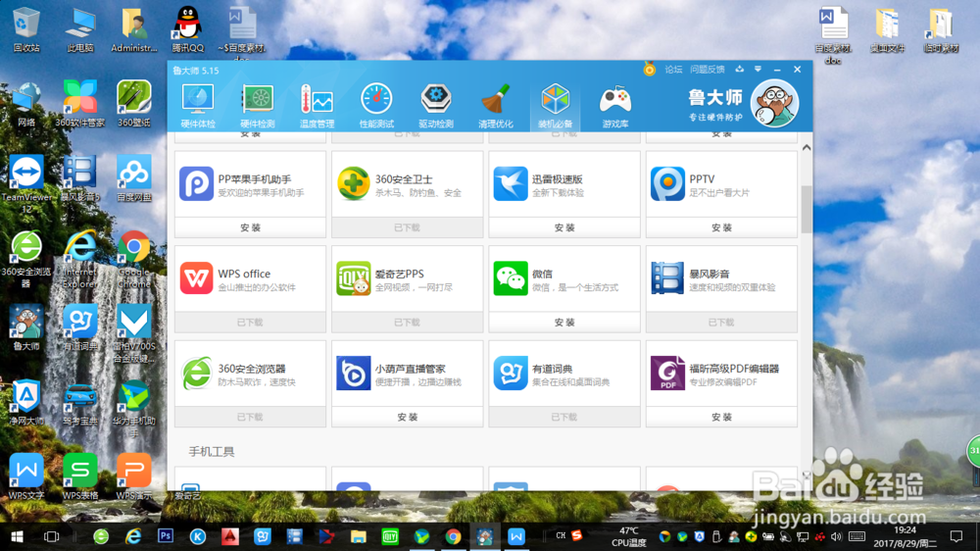Click the 有道词典 app icon in list
980x551 pixels.
click(510, 373)
